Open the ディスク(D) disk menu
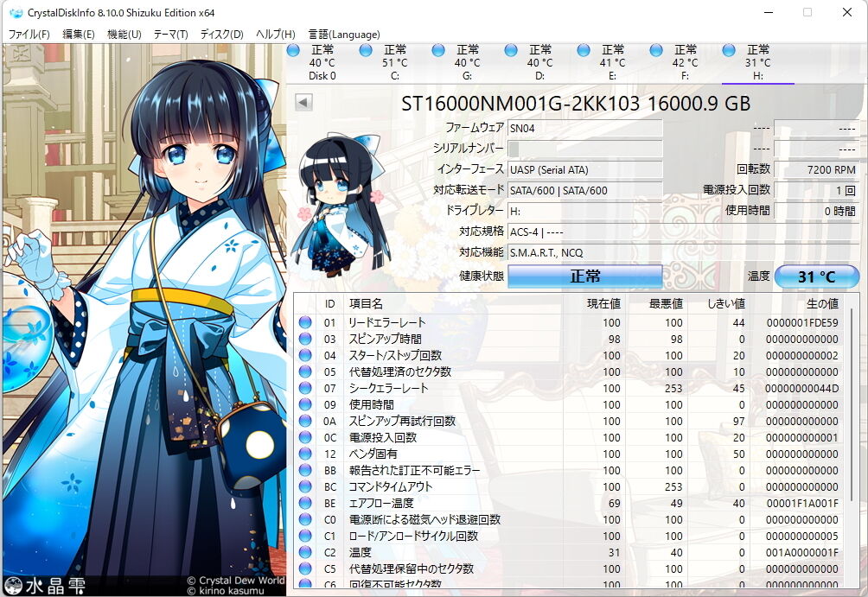868x597 pixels. click(221, 35)
